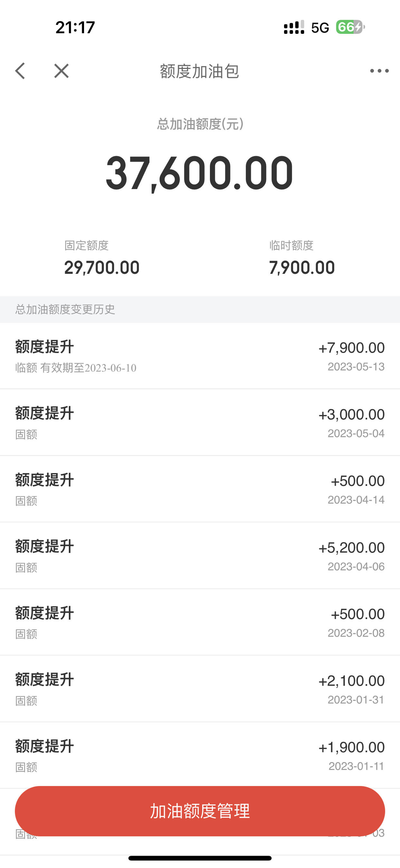
Task: Tap the cellular signal bars icon
Action: pyautogui.click(x=294, y=27)
